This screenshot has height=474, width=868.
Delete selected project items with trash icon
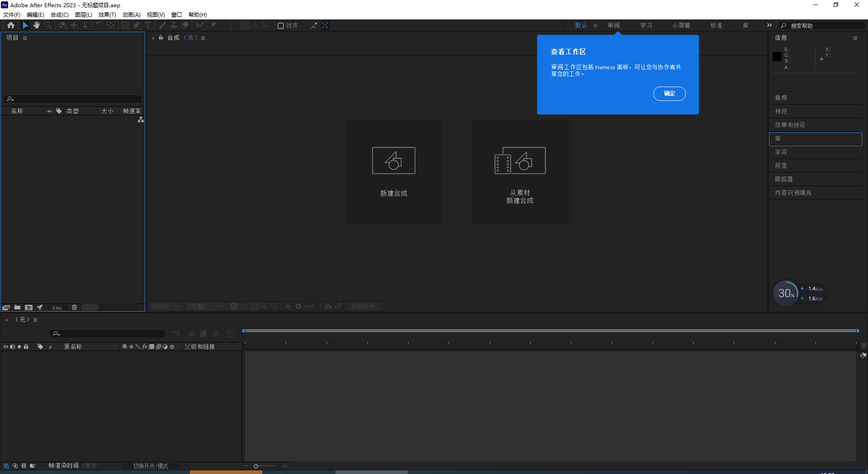point(74,308)
